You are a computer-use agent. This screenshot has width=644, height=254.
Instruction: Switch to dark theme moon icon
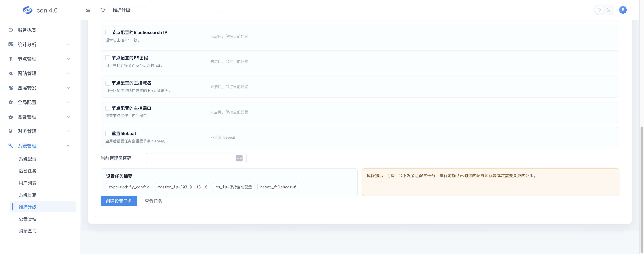click(x=608, y=10)
